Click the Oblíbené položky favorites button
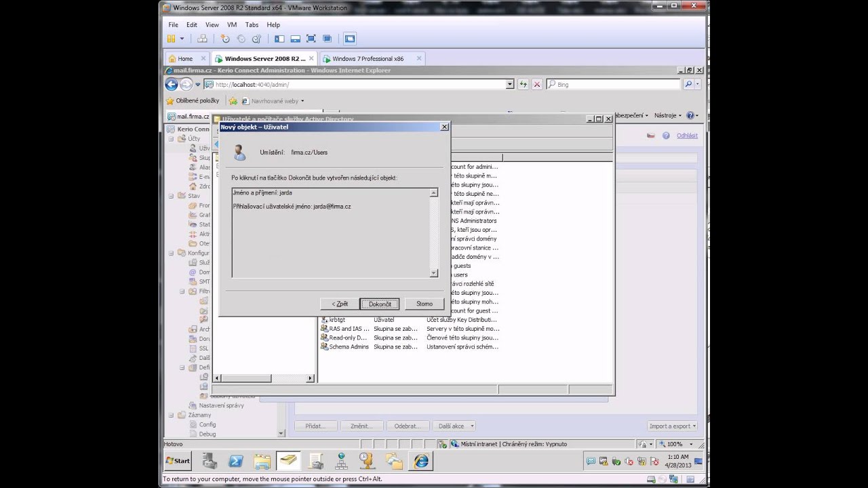Image resolution: width=868 pixels, height=488 pixels. point(193,100)
